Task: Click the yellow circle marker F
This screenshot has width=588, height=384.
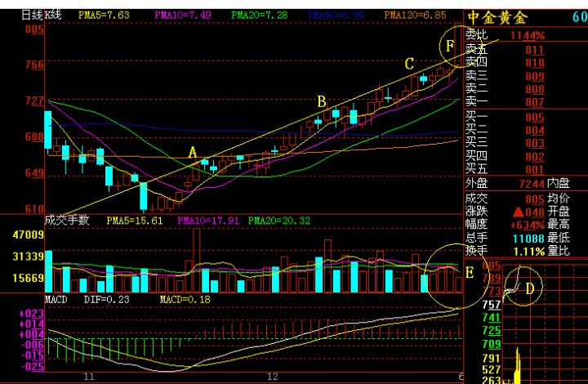Action: click(451, 47)
